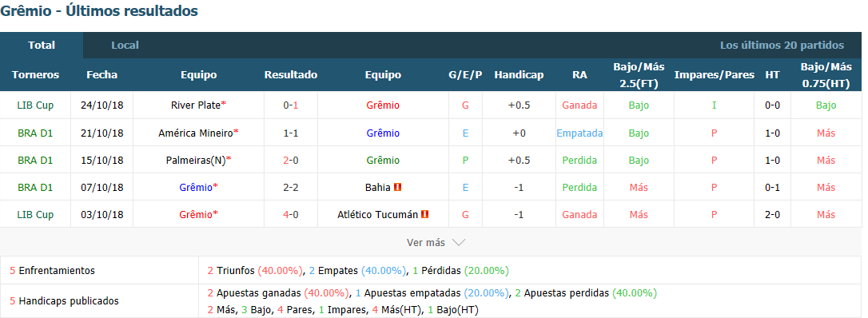The width and height of the screenshot is (868, 318).
Task: Click BRA D1 tournament on 21/10/18 row
Action: point(35,133)
